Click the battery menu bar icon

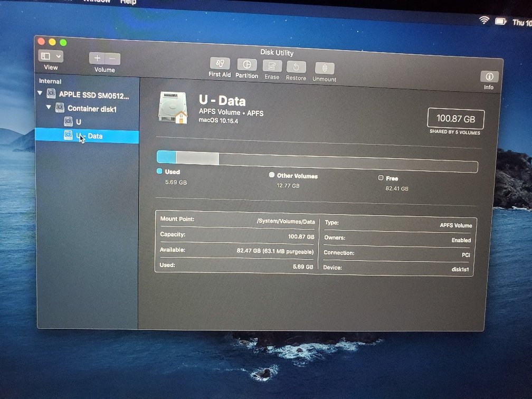pyautogui.click(x=500, y=21)
